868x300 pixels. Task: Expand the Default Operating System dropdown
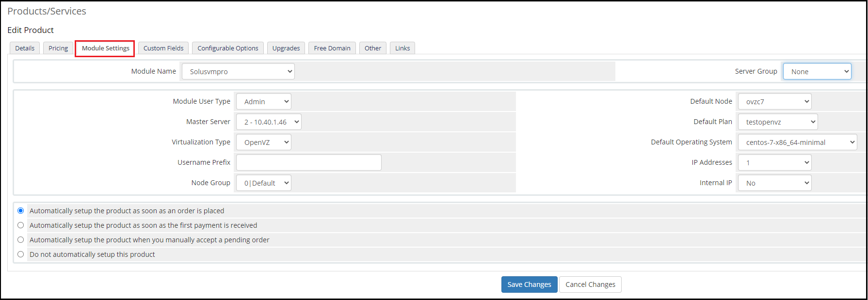(797, 142)
